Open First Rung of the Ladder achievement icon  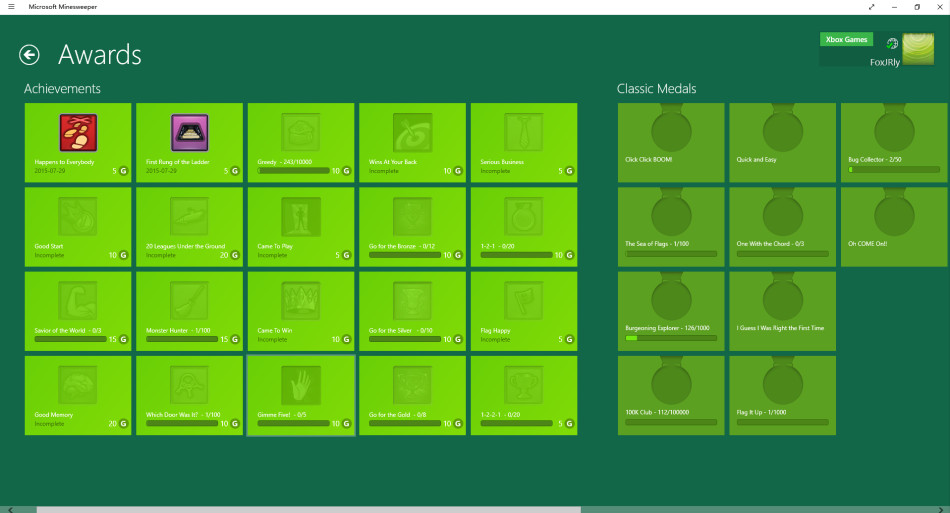pos(189,132)
